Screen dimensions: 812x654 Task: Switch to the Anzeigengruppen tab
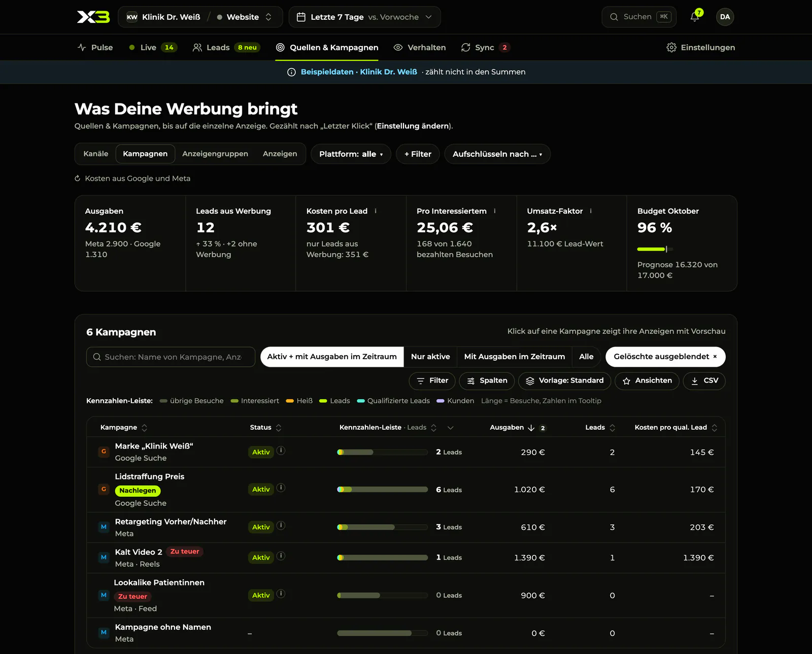click(215, 154)
